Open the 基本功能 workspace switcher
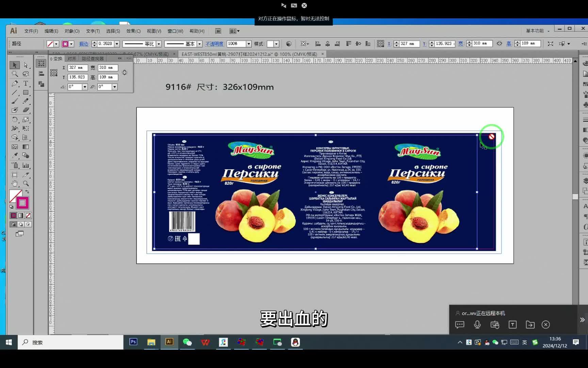Screen dimensions: 588x368 538,31
